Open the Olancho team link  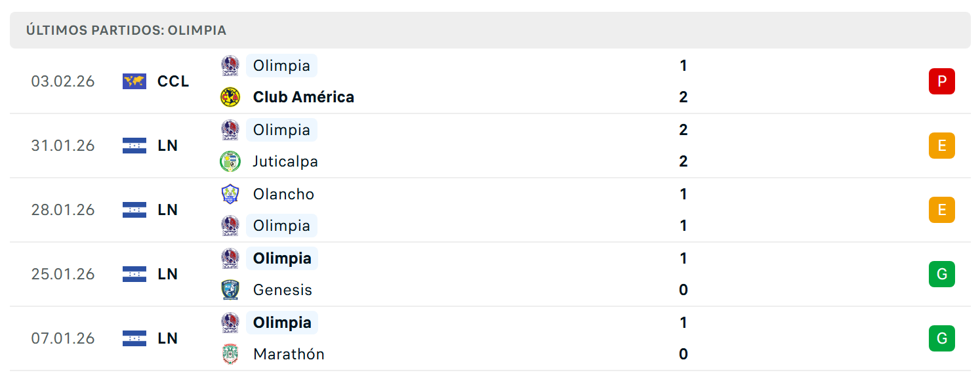tap(283, 194)
